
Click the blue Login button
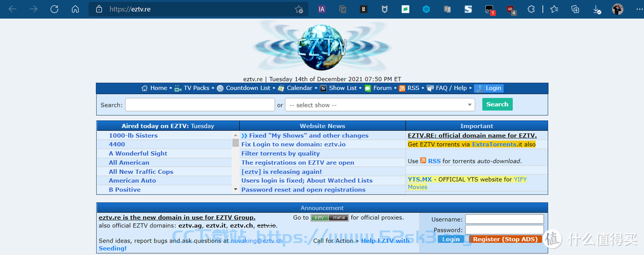pyautogui.click(x=451, y=239)
